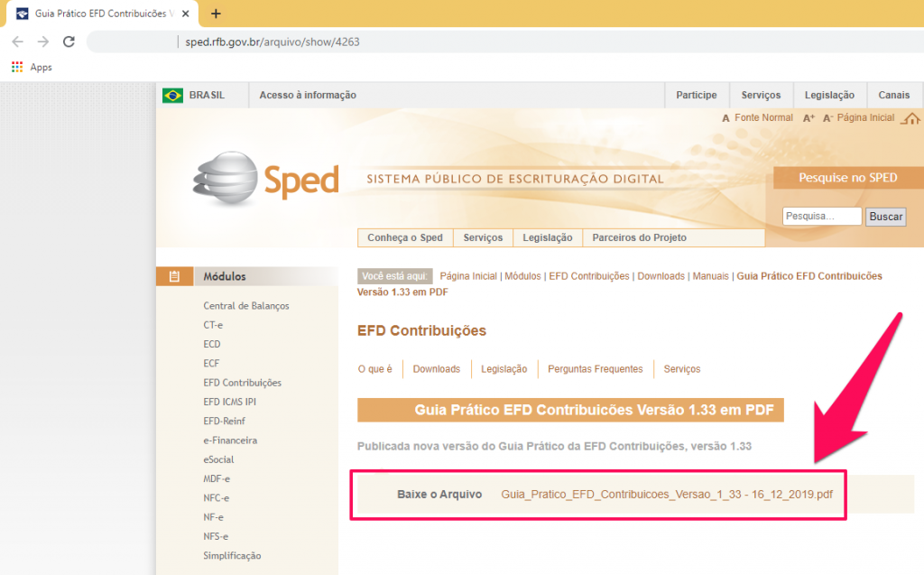Image resolution: width=924 pixels, height=575 pixels.
Task: Increase font size with A+ icon
Action: pos(808,118)
